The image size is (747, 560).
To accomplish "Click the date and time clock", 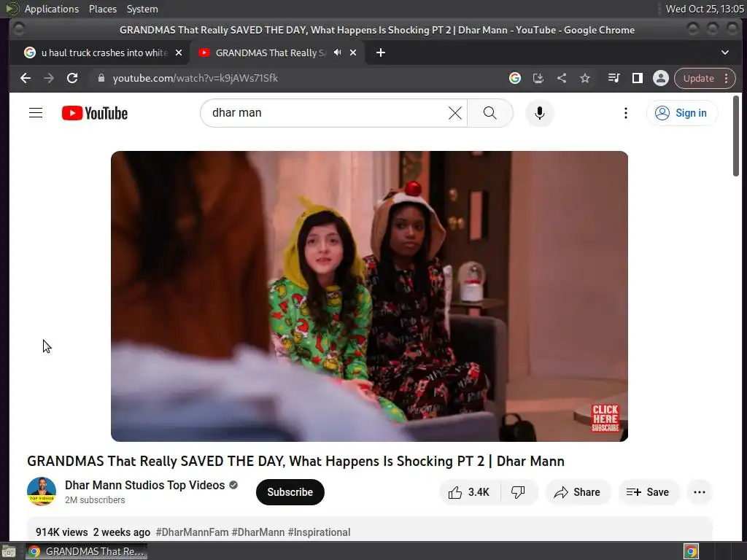I will tap(704, 9).
